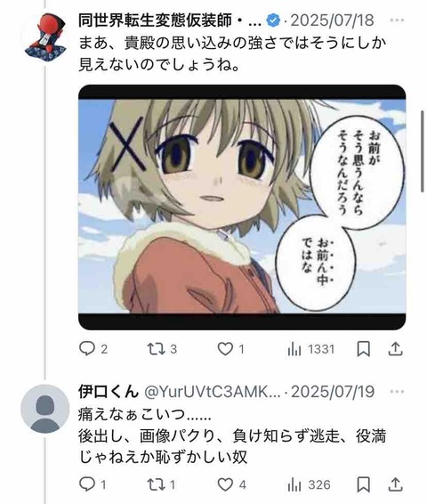
Task: Open more options menu on first tweet
Action: (x=397, y=20)
